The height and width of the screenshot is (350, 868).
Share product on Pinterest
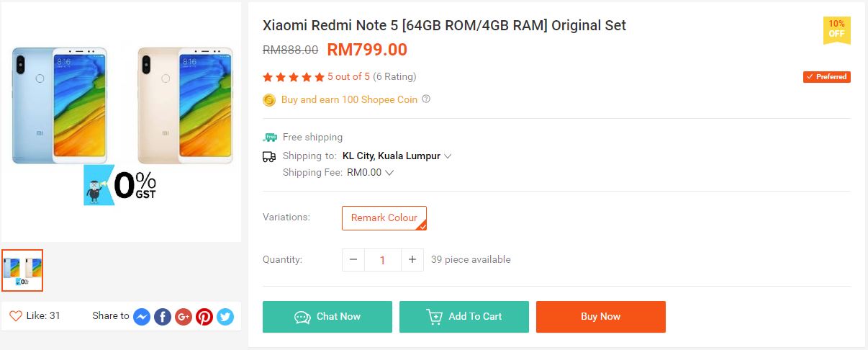coord(204,316)
